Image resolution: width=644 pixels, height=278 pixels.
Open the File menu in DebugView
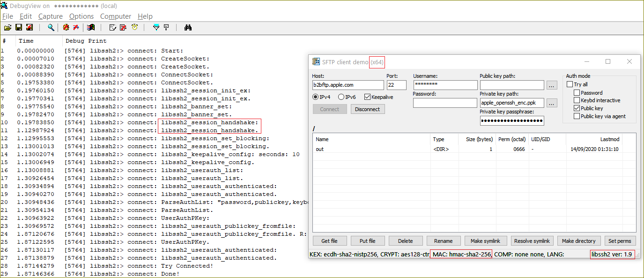coord(7,16)
